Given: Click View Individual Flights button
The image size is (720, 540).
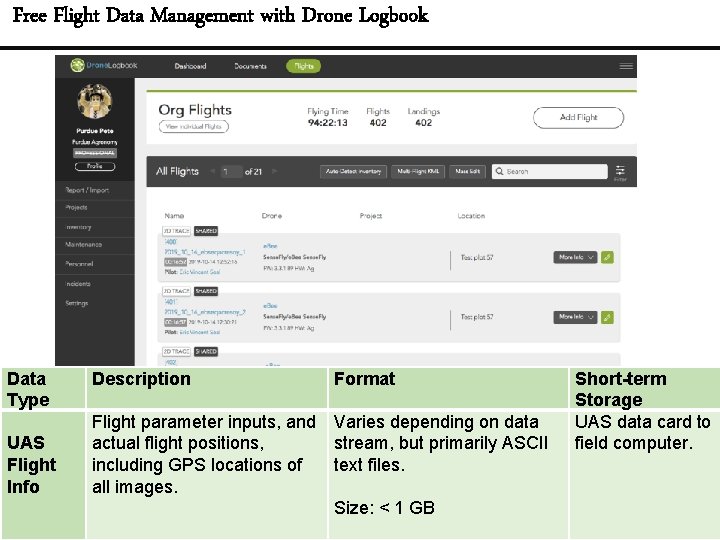Looking at the screenshot, I should pos(194,126).
